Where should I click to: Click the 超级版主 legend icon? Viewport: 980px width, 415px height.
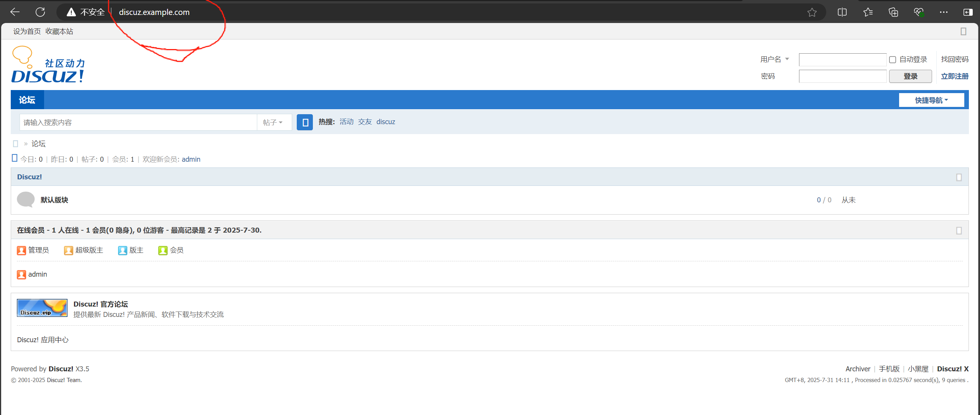point(69,251)
